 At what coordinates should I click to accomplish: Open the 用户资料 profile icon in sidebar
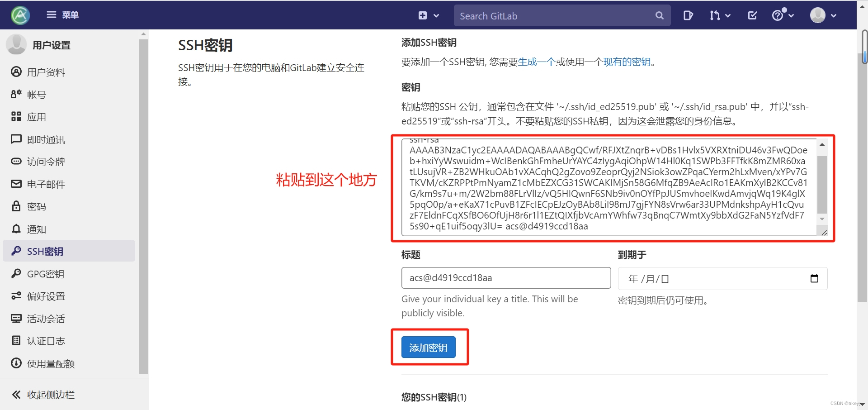coord(16,72)
